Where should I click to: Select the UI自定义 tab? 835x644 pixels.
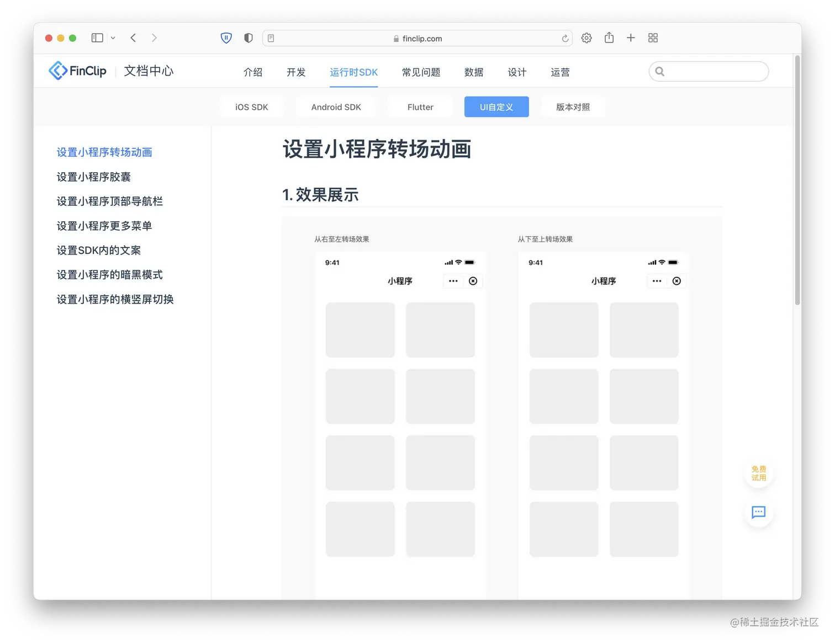coord(496,107)
